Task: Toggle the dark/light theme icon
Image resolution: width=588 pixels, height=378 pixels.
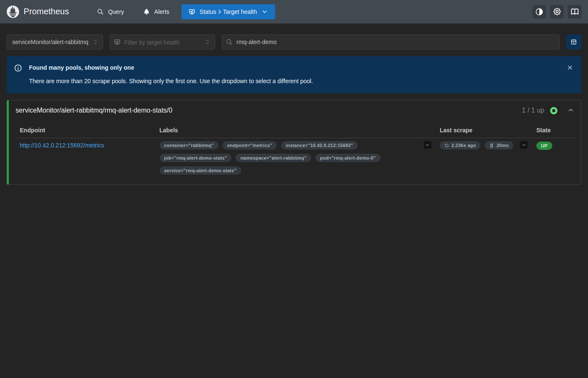Action: point(539,12)
